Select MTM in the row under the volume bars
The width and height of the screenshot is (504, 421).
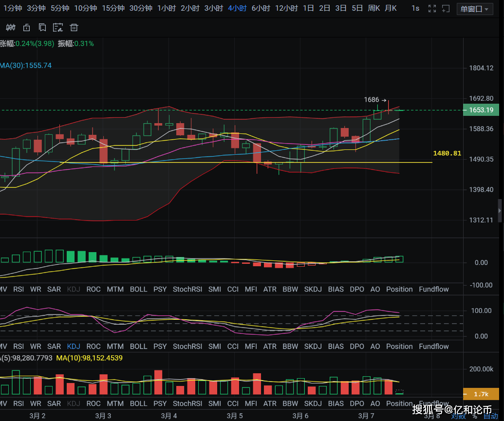point(115,403)
